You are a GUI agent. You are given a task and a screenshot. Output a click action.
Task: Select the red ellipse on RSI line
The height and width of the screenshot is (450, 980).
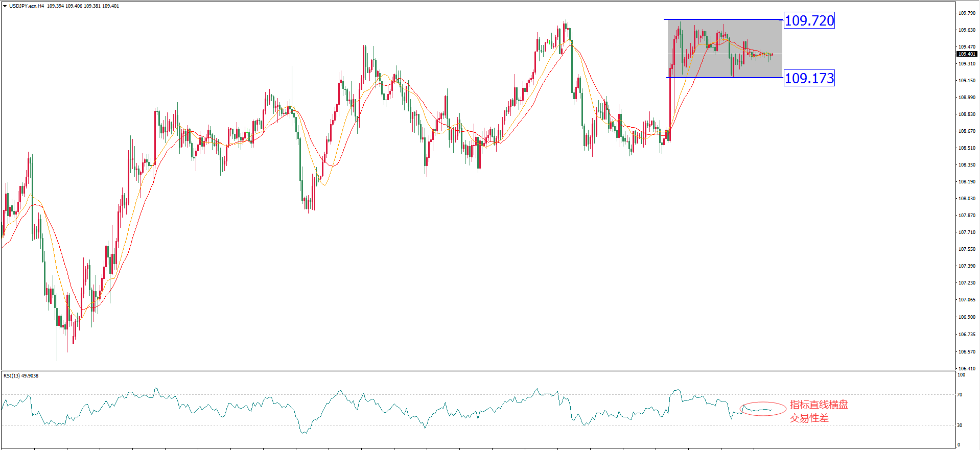point(762,409)
